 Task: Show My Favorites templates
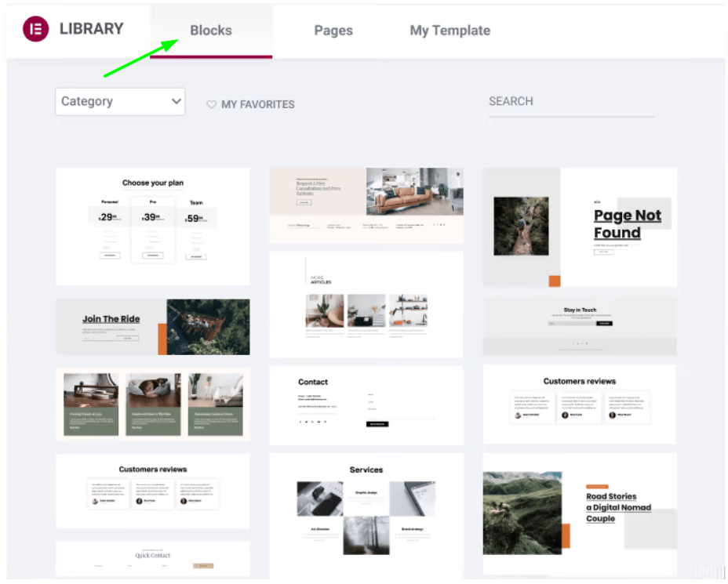(x=257, y=104)
